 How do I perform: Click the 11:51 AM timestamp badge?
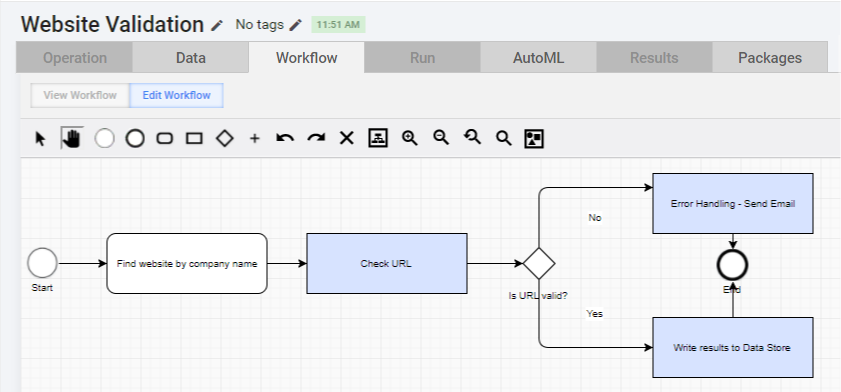(338, 25)
